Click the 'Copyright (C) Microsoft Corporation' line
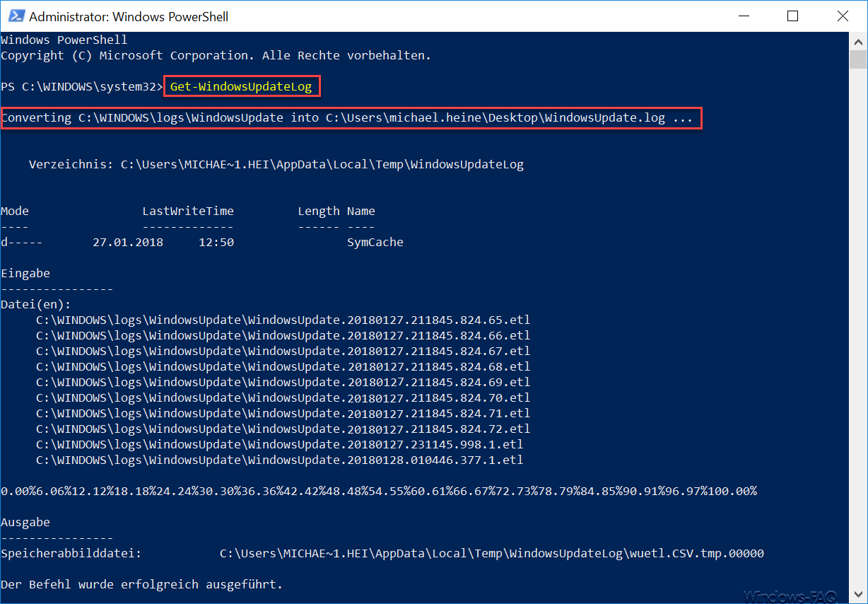 tap(216, 55)
